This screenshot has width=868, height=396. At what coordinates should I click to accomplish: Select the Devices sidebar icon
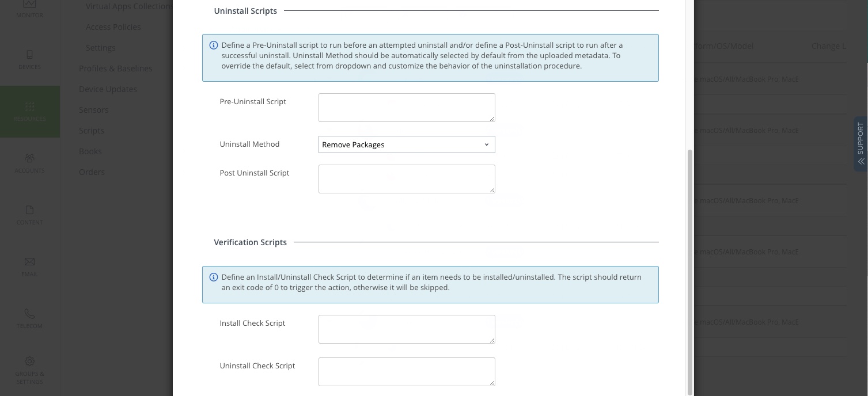(x=29, y=55)
